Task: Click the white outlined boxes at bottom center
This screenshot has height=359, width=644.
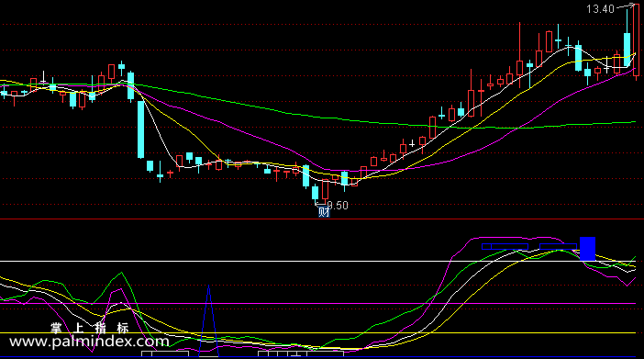Action: [301, 353]
